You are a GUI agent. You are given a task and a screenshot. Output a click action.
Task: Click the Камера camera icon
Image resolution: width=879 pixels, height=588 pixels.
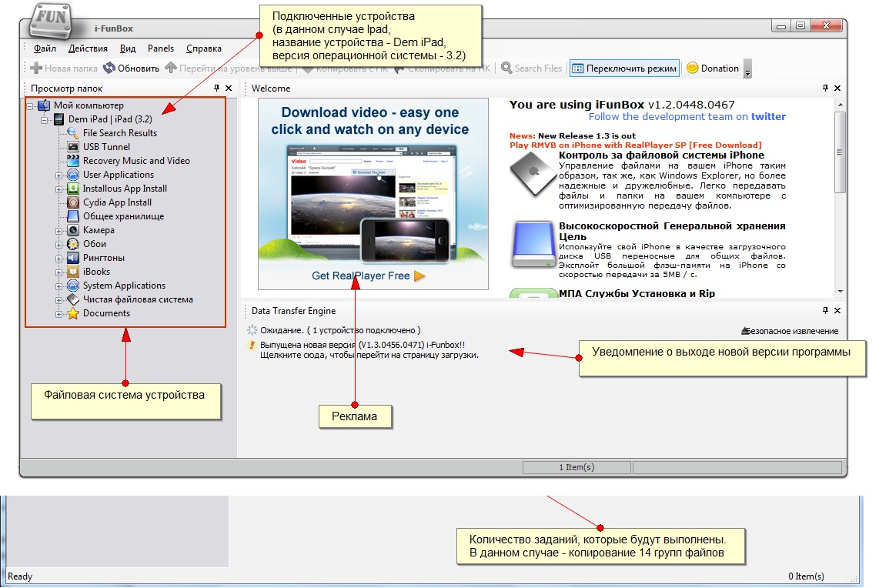click(x=73, y=230)
